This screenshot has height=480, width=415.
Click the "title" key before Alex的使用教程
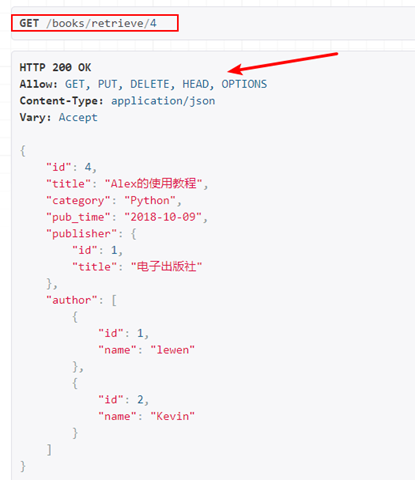68,184
